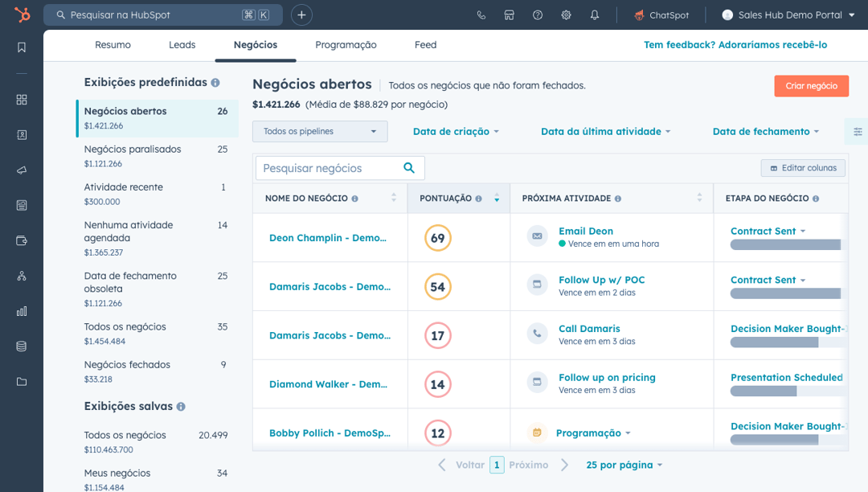
Task: Expand the Todos os pipelines dropdown
Action: (320, 132)
